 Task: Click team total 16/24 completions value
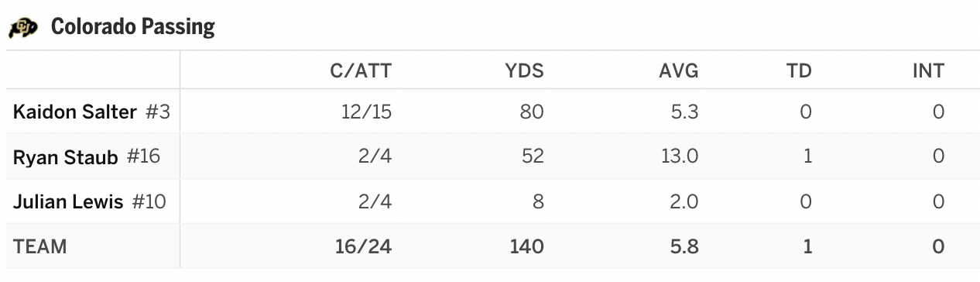point(364,246)
